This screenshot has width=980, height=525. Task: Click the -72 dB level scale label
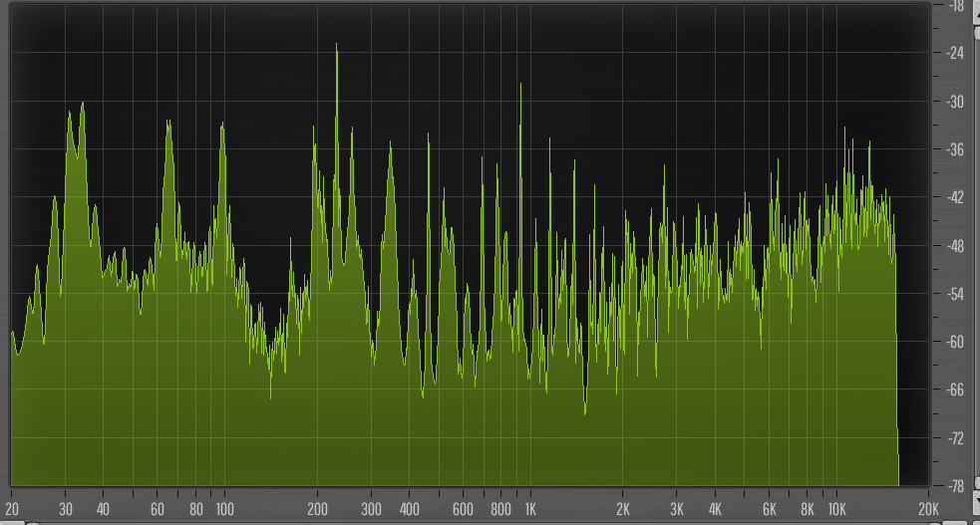coord(955,438)
